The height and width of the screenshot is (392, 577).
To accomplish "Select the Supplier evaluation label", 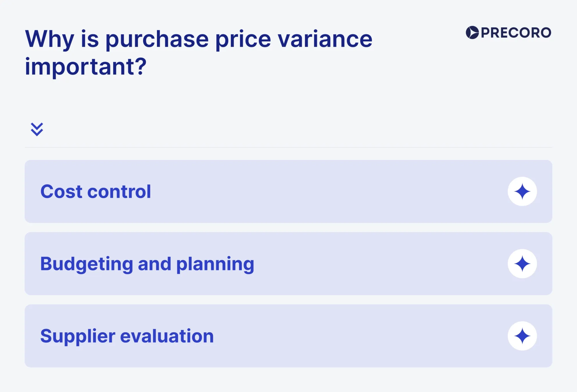I will coord(127,336).
